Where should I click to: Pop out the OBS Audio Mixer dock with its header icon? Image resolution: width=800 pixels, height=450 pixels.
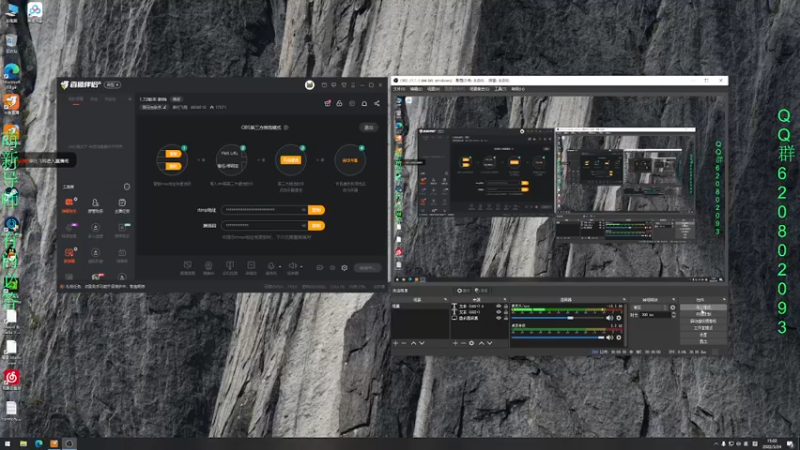click(624, 299)
